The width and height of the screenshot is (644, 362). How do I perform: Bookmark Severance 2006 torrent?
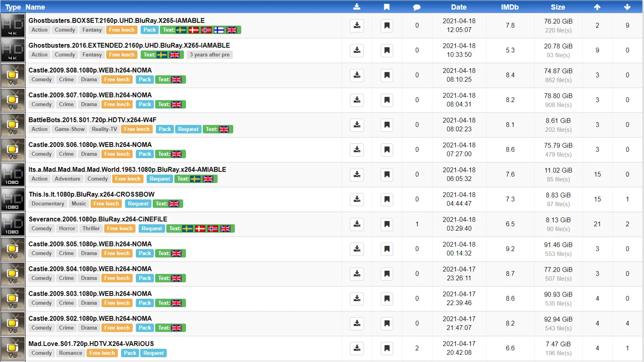click(x=387, y=224)
